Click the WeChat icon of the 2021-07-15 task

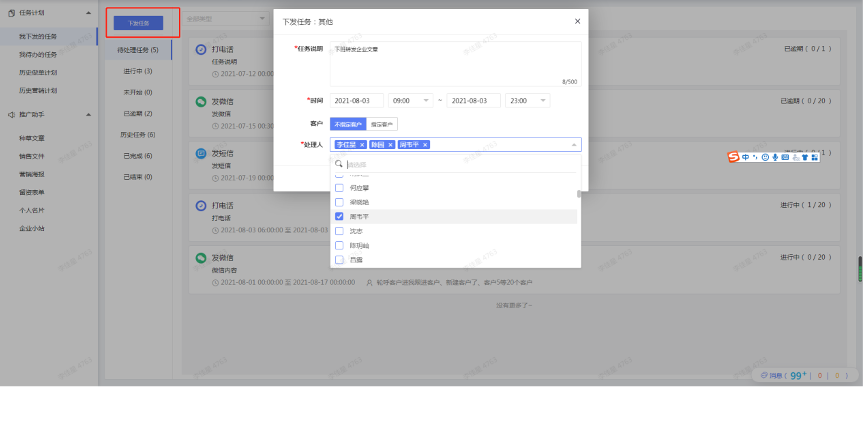pos(201,102)
